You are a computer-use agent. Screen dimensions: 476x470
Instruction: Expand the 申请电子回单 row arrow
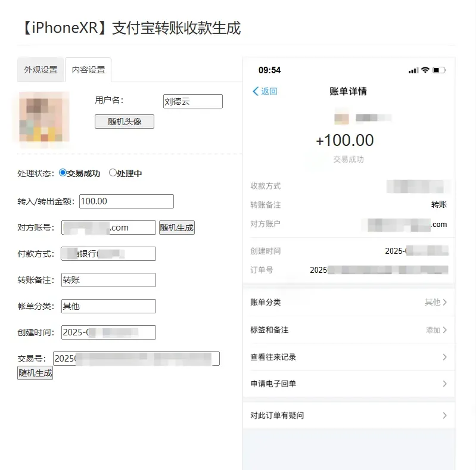(445, 384)
